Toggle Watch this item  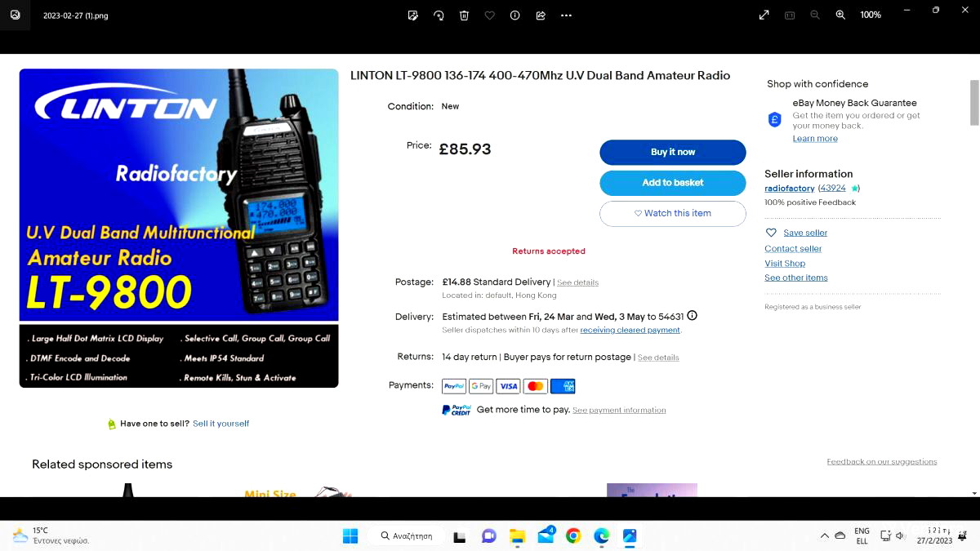[x=673, y=213]
